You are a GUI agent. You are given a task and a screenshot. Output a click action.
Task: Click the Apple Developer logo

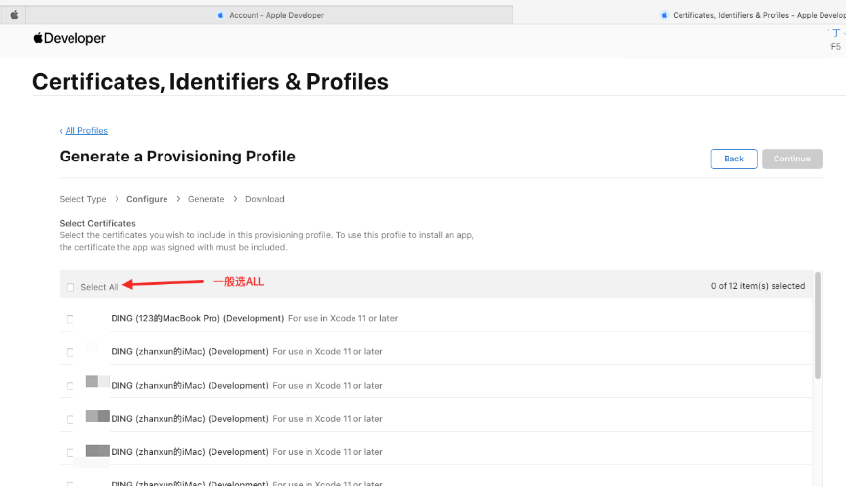(70, 39)
